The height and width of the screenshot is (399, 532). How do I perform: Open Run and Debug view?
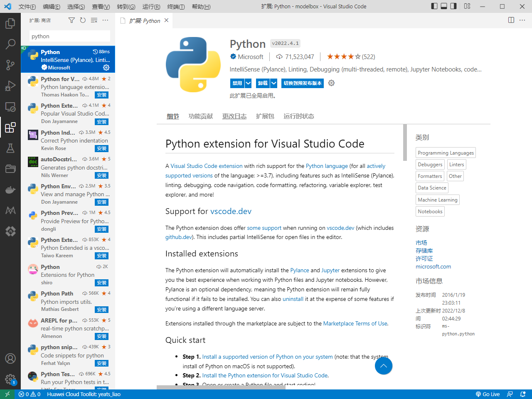[x=10, y=86]
